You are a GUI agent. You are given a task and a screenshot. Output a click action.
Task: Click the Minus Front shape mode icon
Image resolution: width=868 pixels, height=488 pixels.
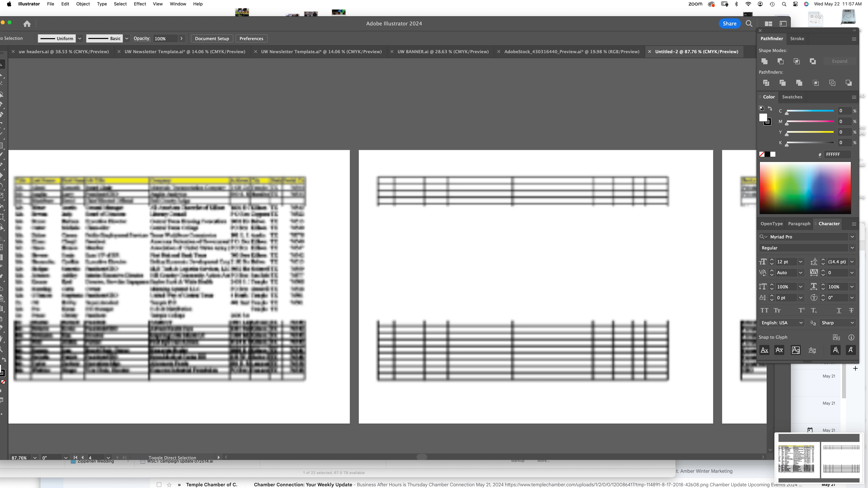click(x=780, y=61)
